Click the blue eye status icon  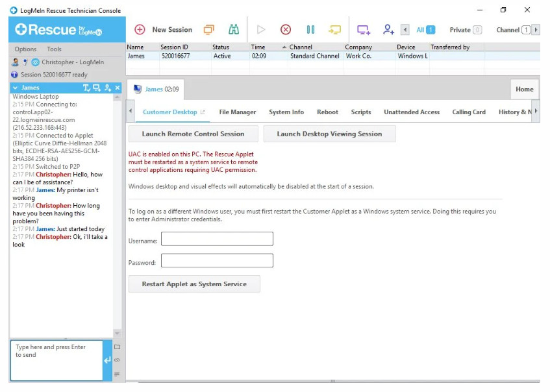pyautogui.click(x=36, y=62)
